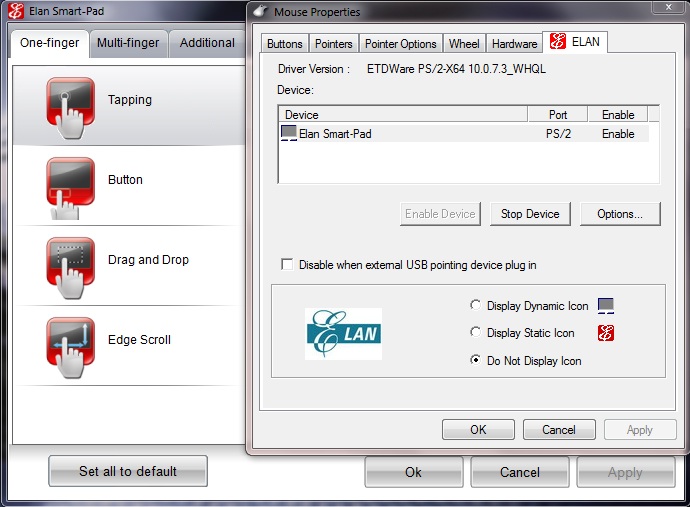
Task: Click the Tapping label
Action: coord(130,100)
